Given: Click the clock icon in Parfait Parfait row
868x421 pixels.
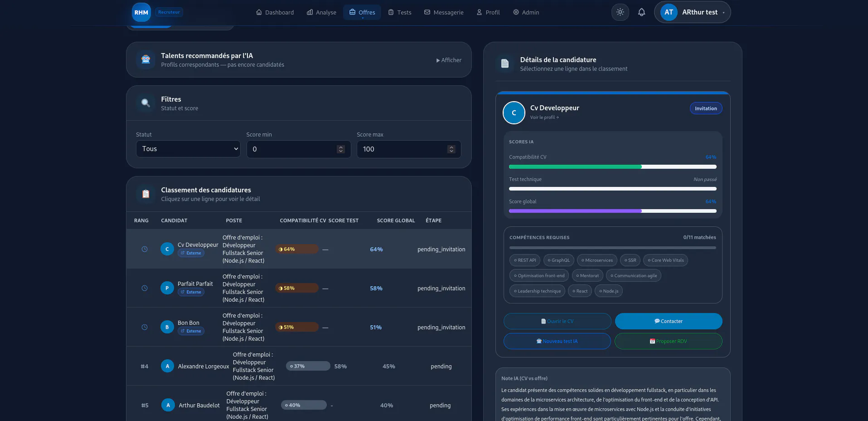Looking at the screenshot, I should tap(145, 288).
